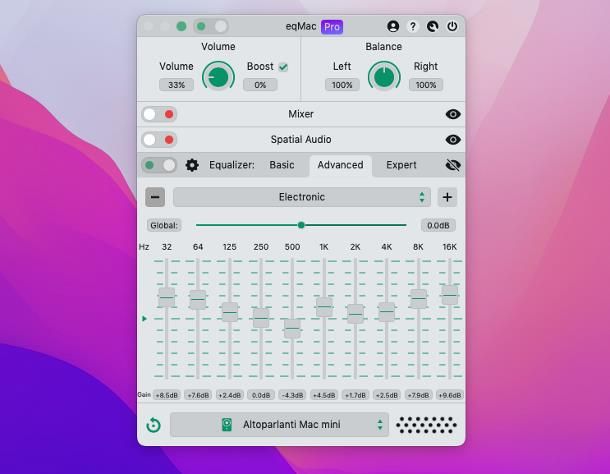The width and height of the screenshot is (610, 474).
Task: Click the 250 Hz band slider handle
Action: (x=261, y=318)
